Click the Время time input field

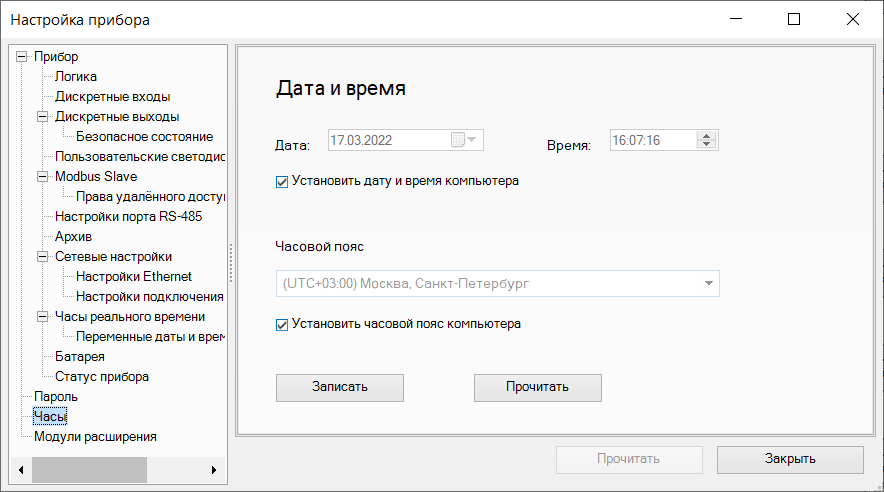click(652, 141)
